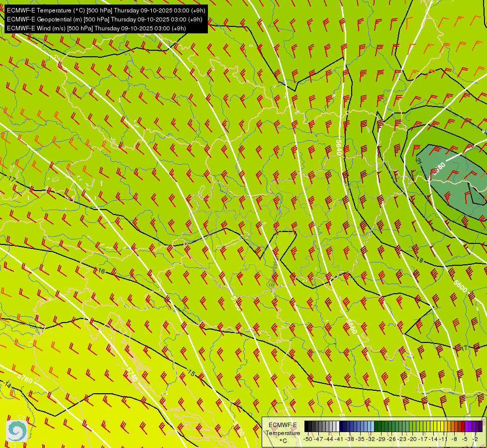Click the 5760 geopotential contour label
Image resolution: width=487 pixels, height=448 pixels.
point(25,378)
